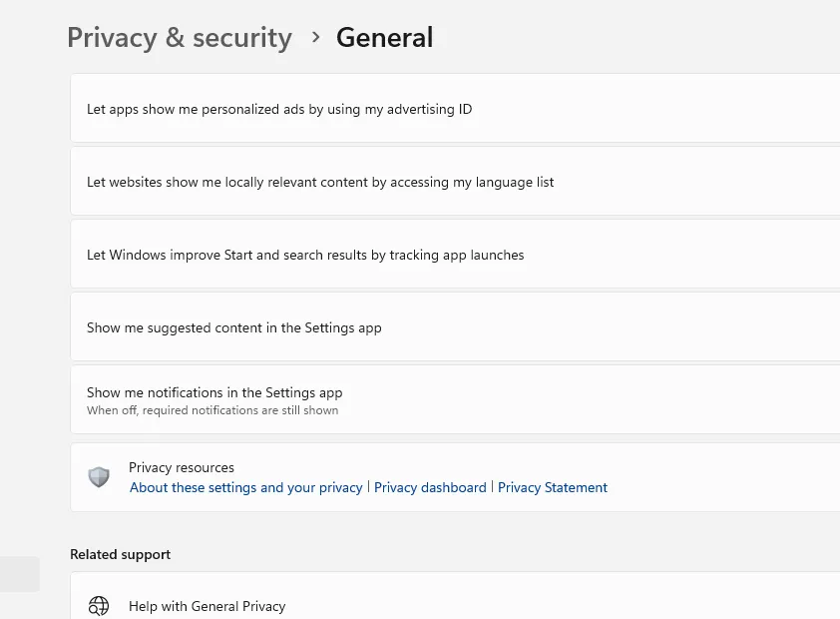Open About these settings and your privacy
This screenshot has width=840, height=619.
(x=245, y=487)
